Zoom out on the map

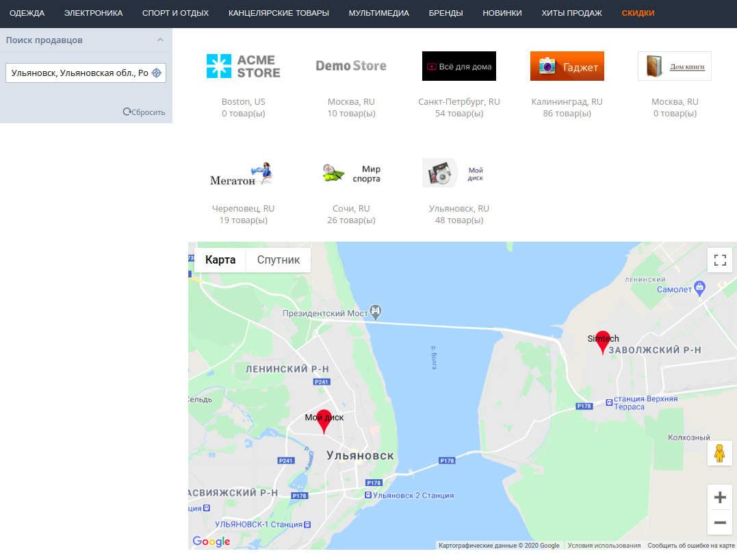(x=719, y=523)
